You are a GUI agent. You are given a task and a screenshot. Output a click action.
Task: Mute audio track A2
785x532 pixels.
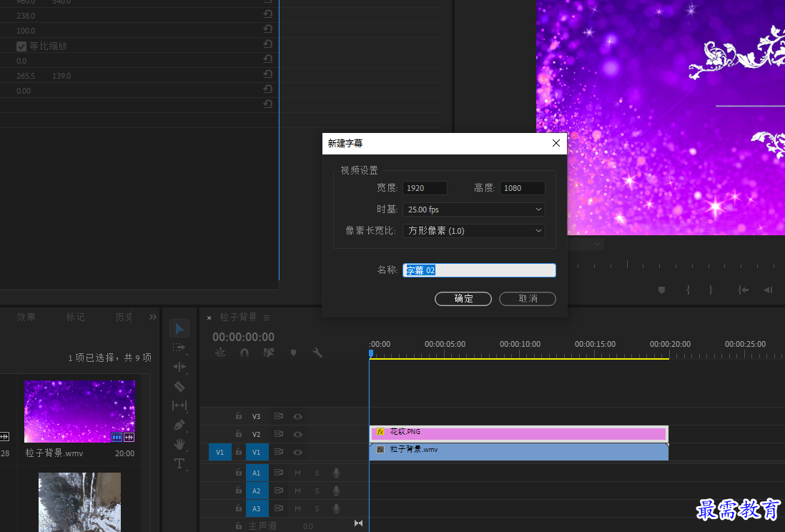point(298,491)
